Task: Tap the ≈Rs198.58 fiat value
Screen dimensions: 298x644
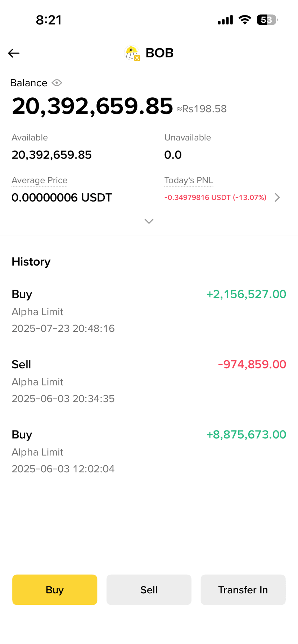Action: 202,109
